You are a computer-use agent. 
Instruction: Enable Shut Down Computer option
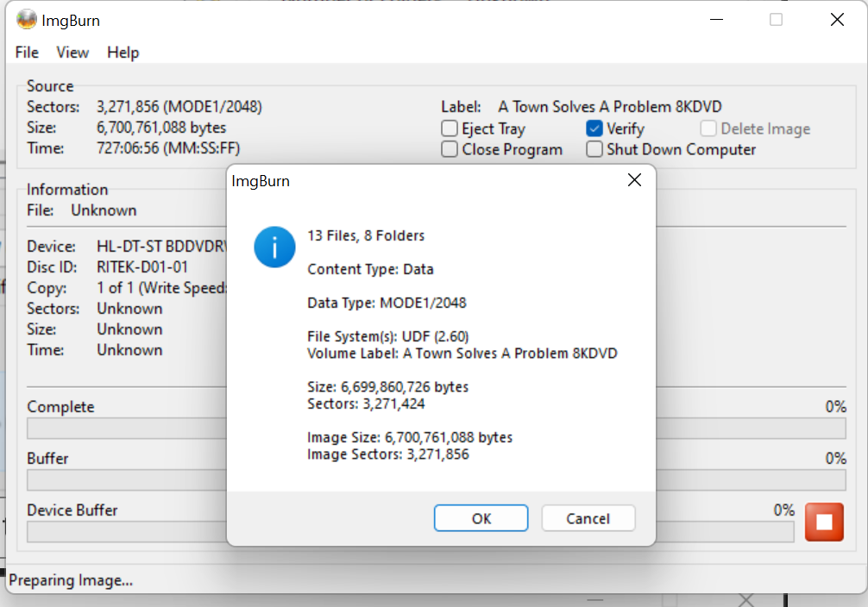point(594,150)
